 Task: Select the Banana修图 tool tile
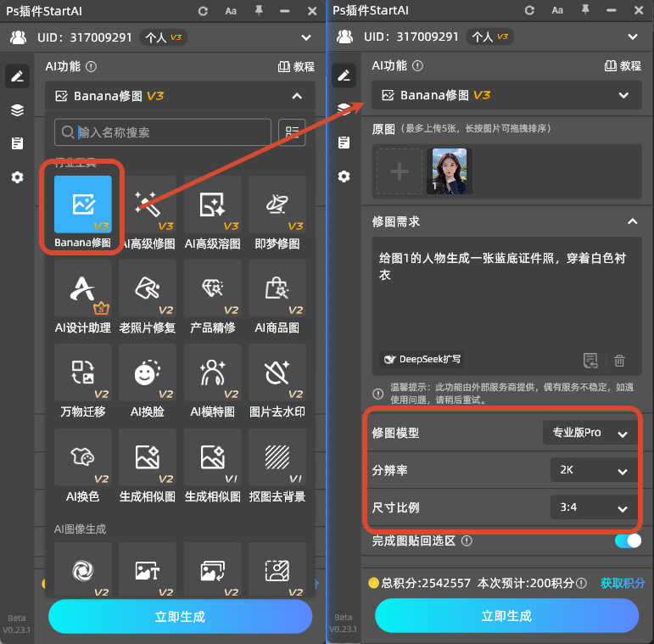click(82, 204)
